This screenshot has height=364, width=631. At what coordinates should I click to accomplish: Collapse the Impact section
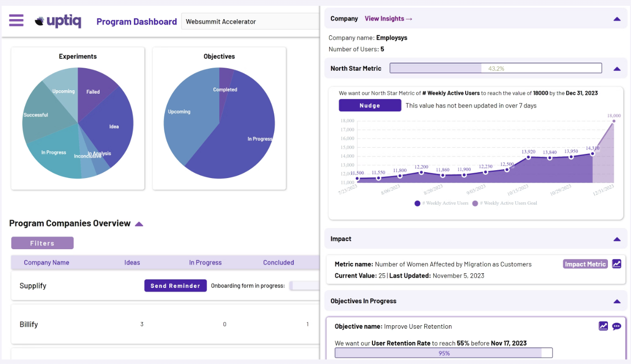(616, 239)
